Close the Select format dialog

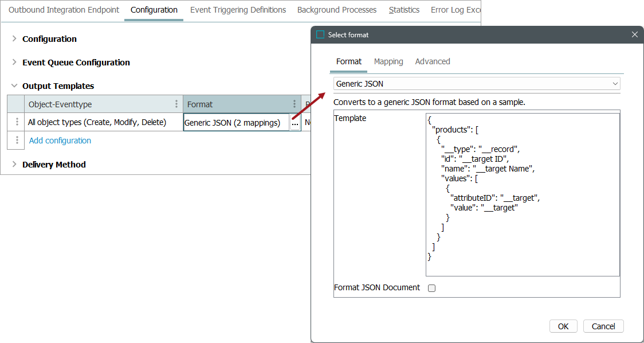pyautogui.click(x=634, y=35)
